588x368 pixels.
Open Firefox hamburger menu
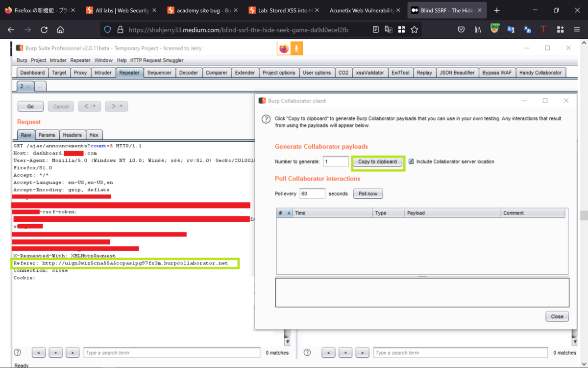click(x=577, y=30)
